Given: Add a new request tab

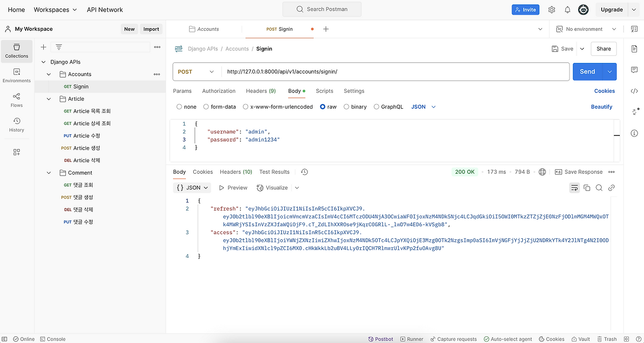Looking at the screenshot, I should [326, 29].
